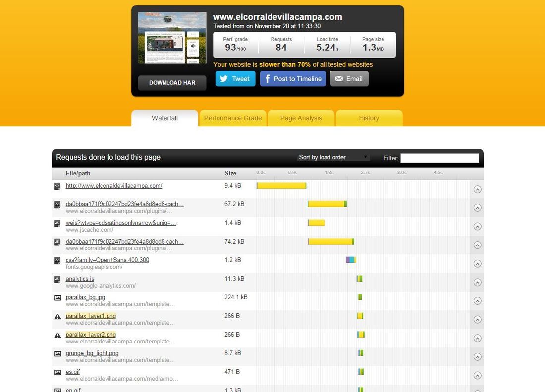Click the website screenshot thumbnail
The height and width of the screenshot is (392, 545).
click(x=172, y=38)
